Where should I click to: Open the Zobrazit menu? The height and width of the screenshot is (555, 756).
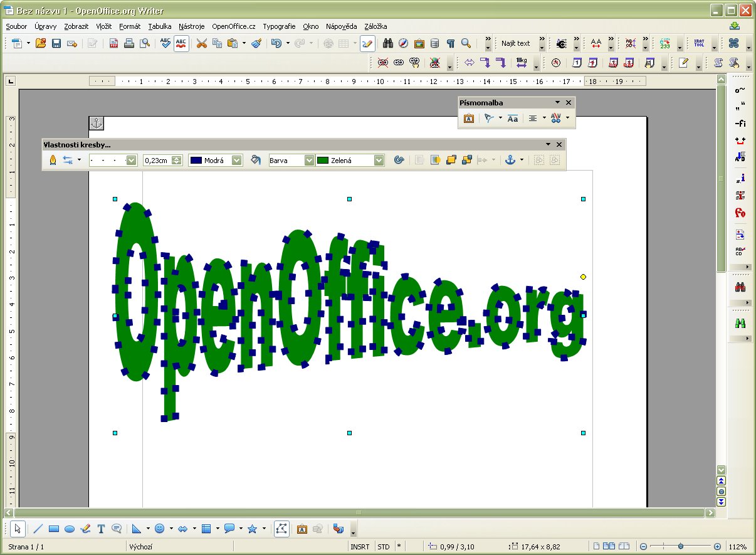(76, 26)
